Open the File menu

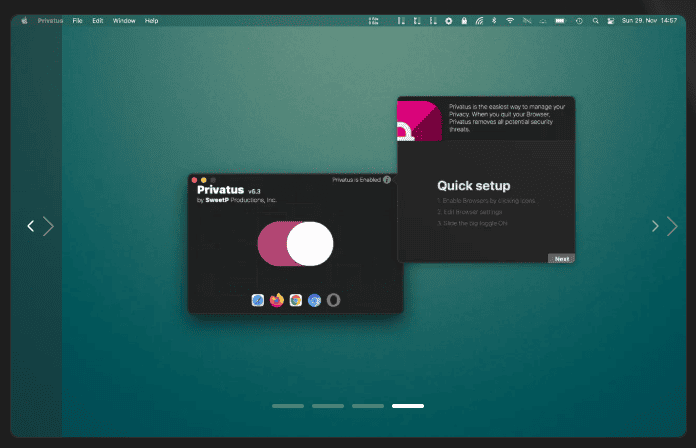tap(78, 21)
